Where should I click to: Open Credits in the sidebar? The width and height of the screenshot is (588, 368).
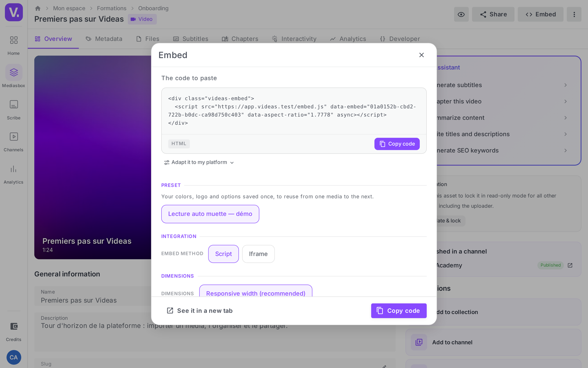[x=14, y=331]
